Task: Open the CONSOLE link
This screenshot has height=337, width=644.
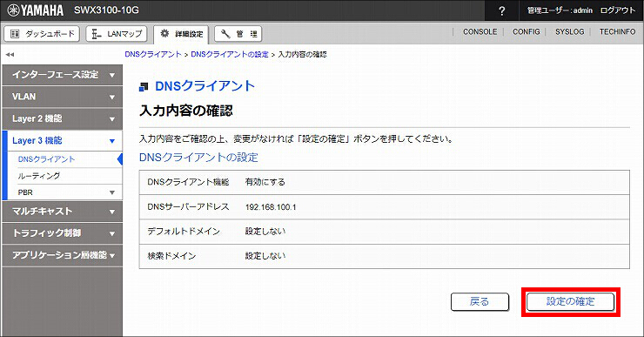Action: pyautogui.click(x=480, y=31)
